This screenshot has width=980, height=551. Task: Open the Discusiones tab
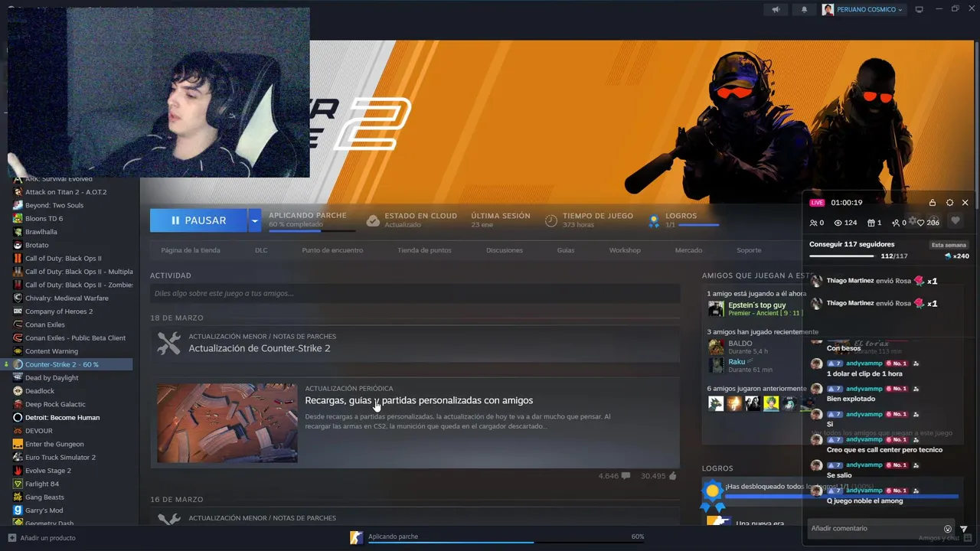pos(505,250)
